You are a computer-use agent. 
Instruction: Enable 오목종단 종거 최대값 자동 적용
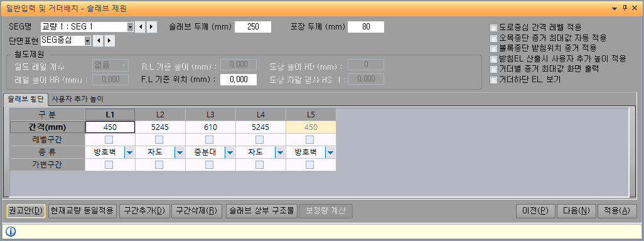tap(494, 38)
